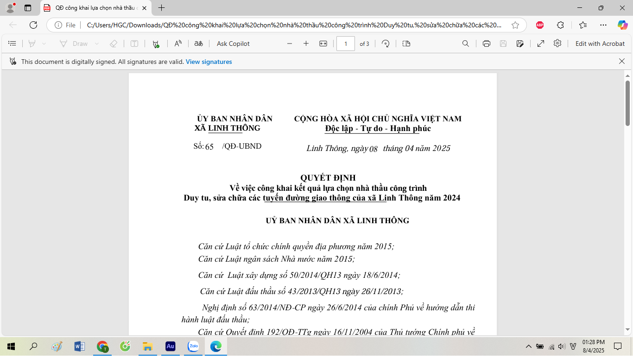Expand the Draw options dropdown arrow
633x364 pixels.
(97, 44)
